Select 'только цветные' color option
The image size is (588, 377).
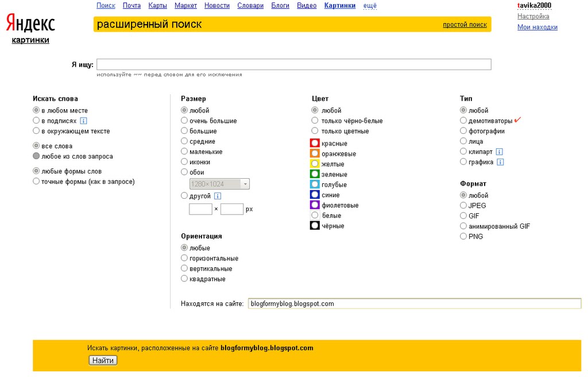tap(315, 130)
